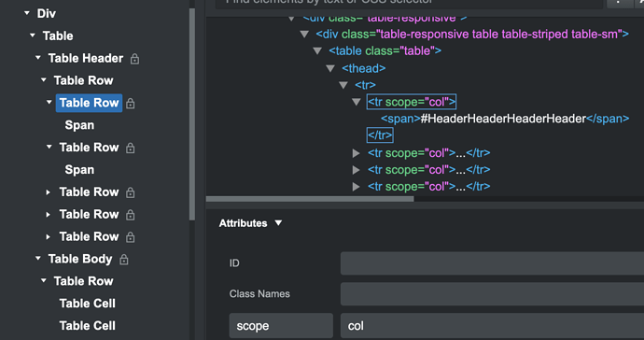Collapse the thead tag in the code tree

coord(330,68)
